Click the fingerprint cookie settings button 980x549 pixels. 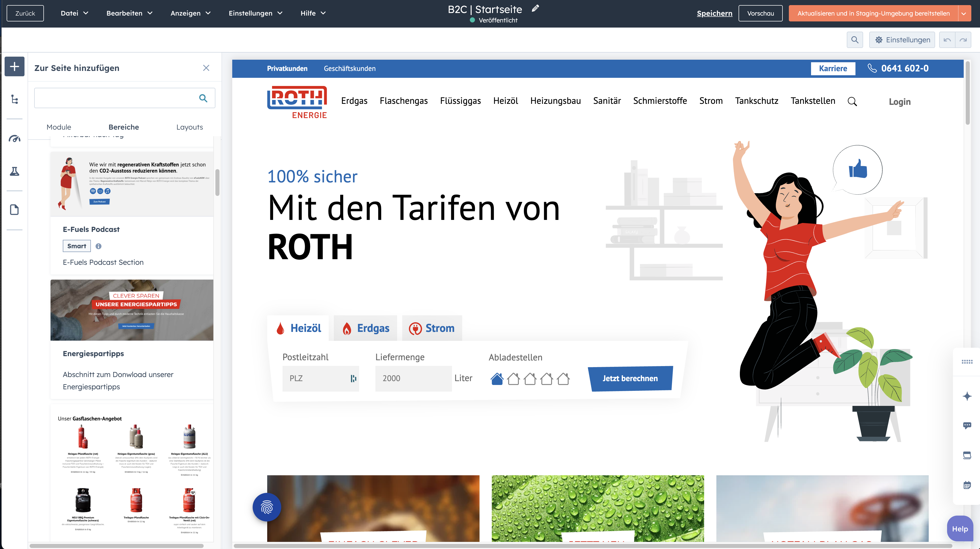[x=267, y=507]
